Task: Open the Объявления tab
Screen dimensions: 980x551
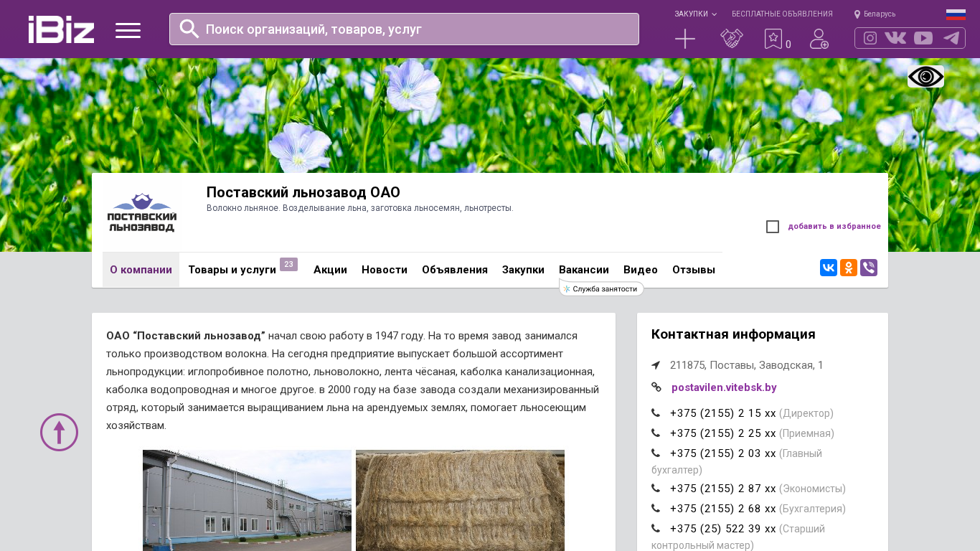Action: pyautogui.click(x=455, y=270)
